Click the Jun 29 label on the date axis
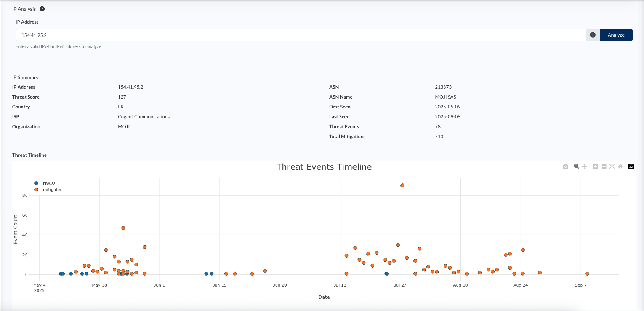 point(280,285)
